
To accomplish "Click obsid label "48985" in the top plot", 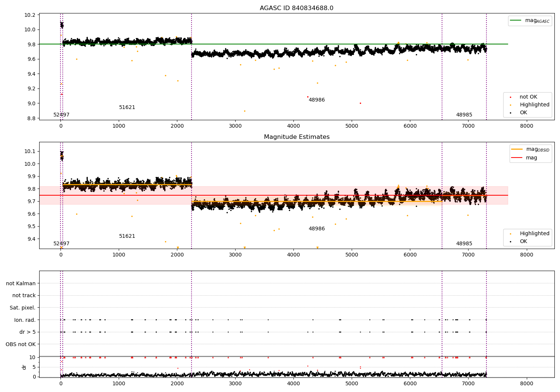I will pyautogui.click(x=464, y=115).
